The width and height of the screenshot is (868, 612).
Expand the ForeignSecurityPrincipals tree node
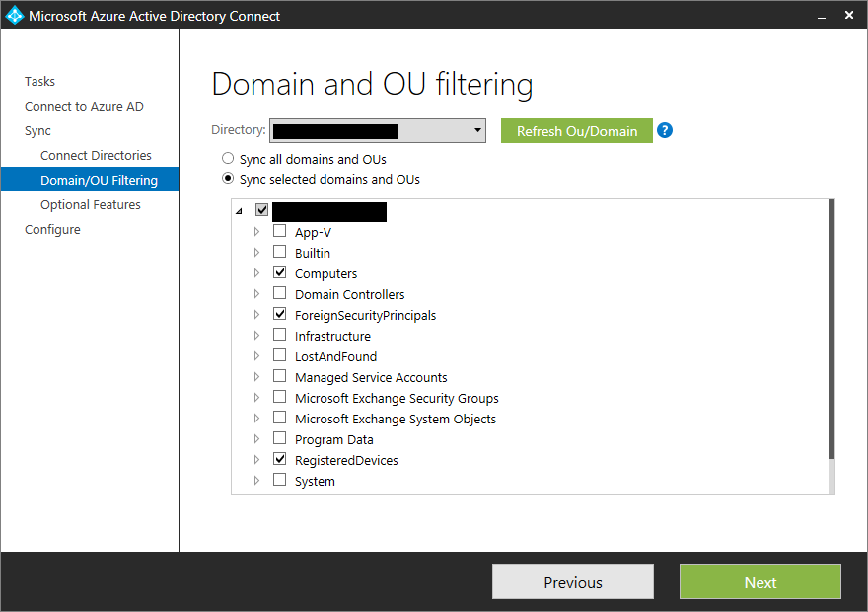click(256, 315)
